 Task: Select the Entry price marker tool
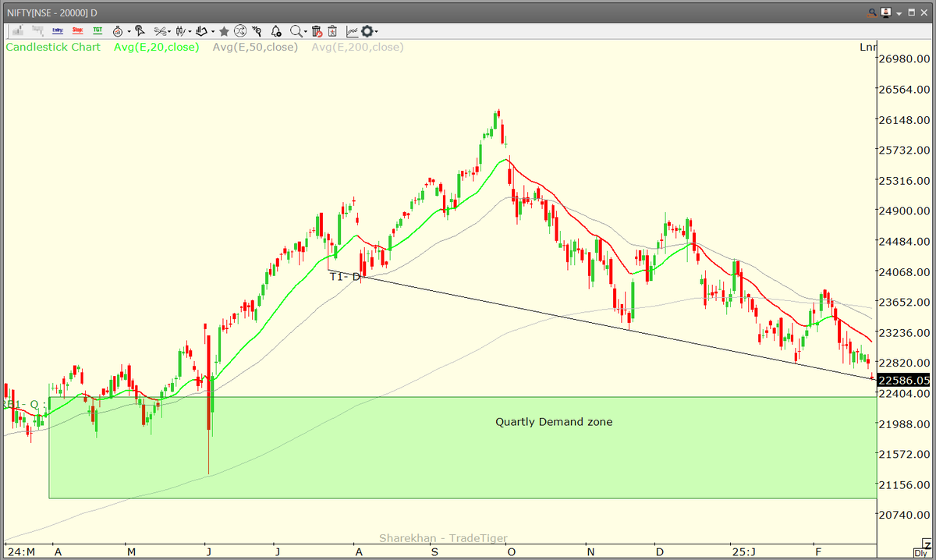click(58, 30)
